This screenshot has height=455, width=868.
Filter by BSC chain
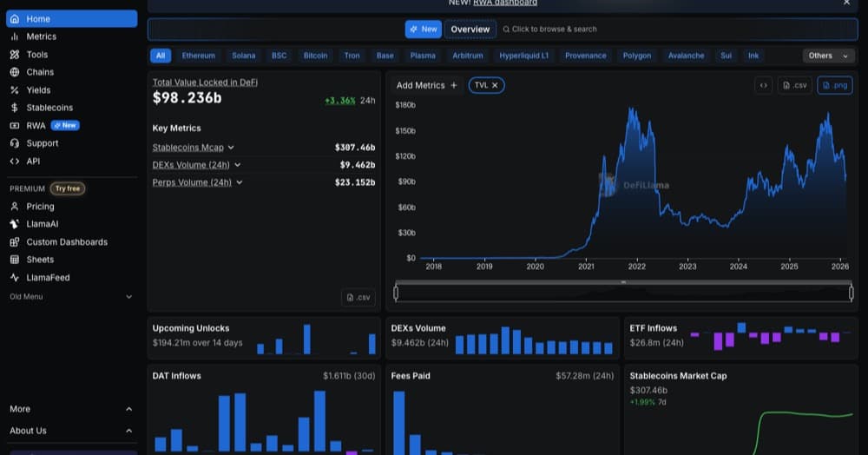279,56
